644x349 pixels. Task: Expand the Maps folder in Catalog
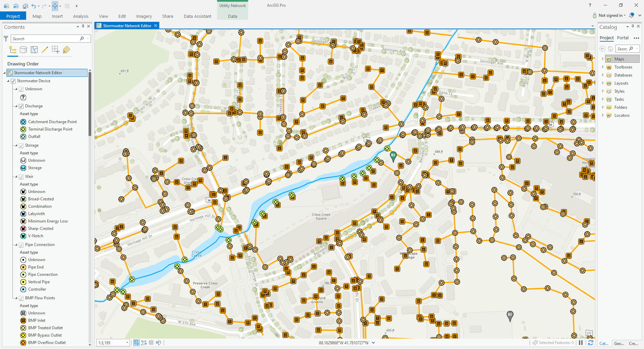click(603, 59)
